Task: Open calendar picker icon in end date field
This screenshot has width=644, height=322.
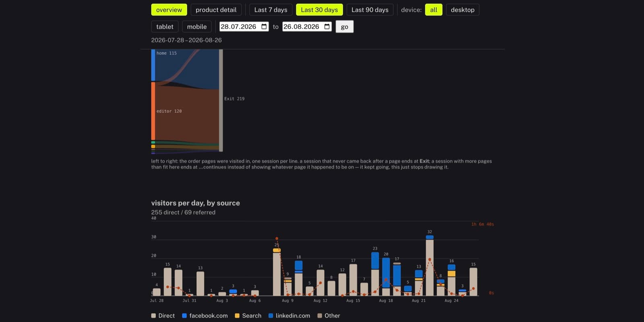Action: tap(327, 27)
